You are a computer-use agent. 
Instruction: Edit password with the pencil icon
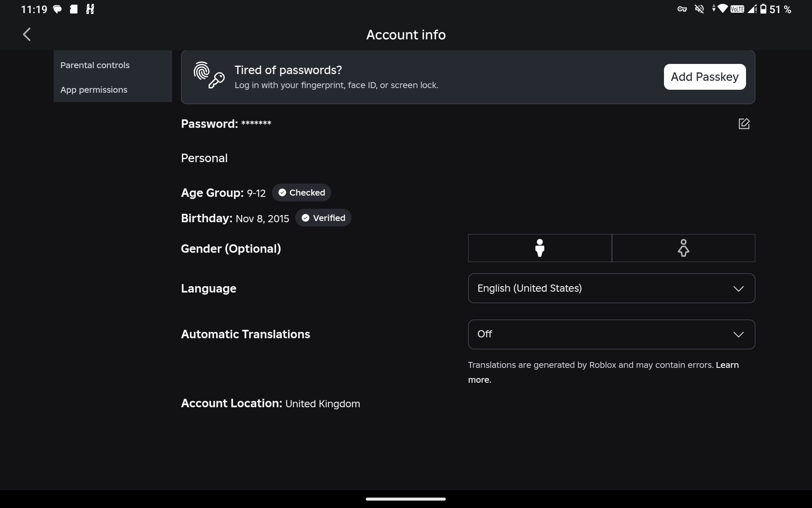point(744,124)
